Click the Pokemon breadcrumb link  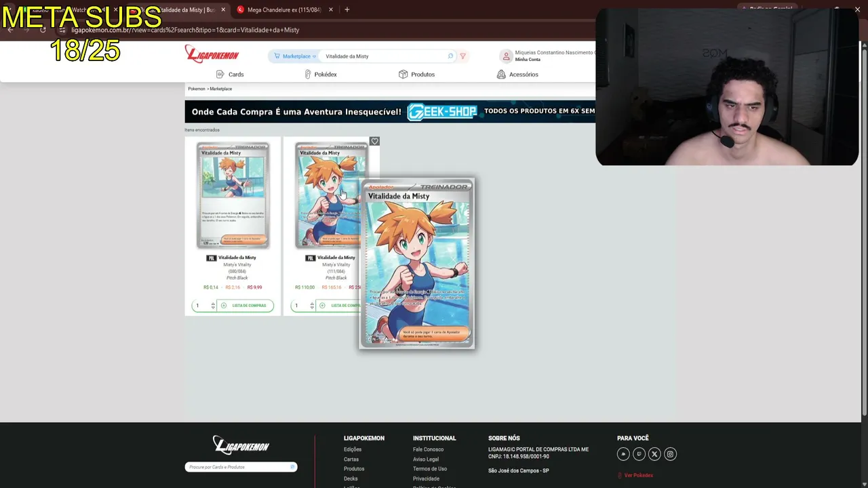point(196,89)
